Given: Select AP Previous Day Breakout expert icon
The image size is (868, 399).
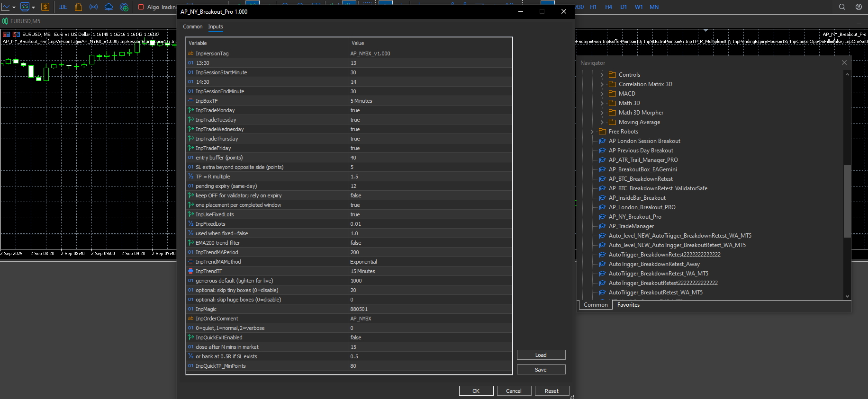Looking at the screenshot, I should pos(602,151).
